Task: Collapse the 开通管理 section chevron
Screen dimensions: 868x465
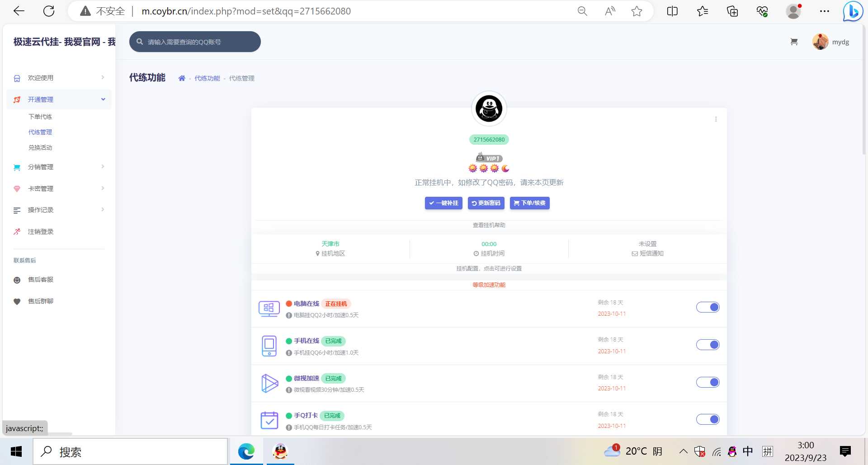Action: 103,99
